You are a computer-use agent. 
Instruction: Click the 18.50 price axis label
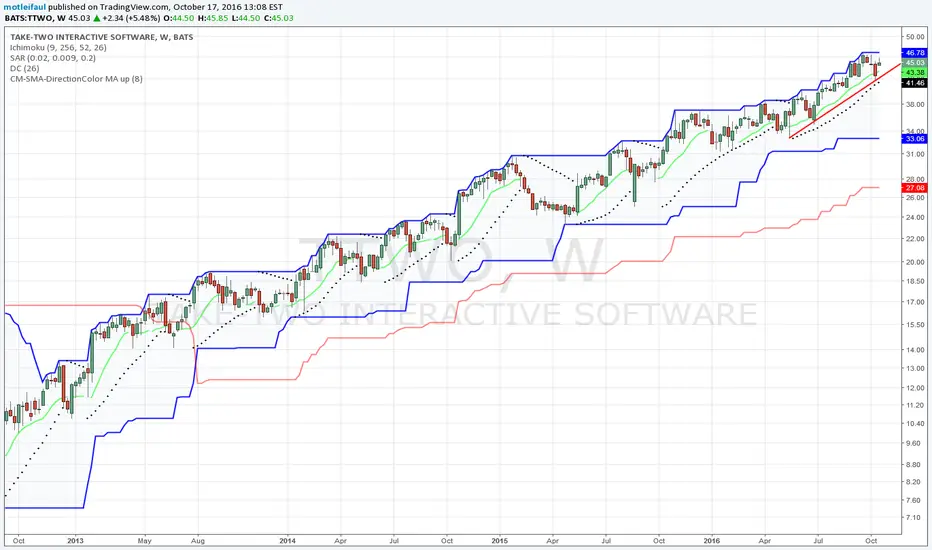pyautogui.click(x=915, y=281)
